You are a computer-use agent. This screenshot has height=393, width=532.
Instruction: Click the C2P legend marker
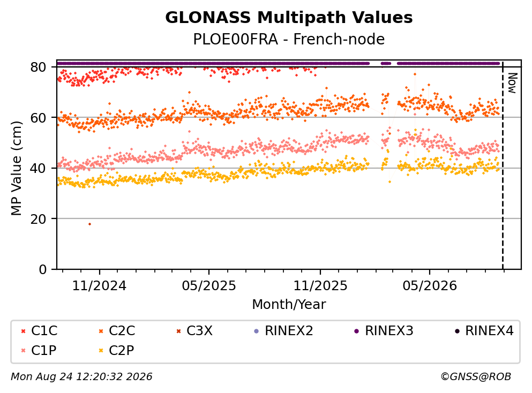coord(101,351)
